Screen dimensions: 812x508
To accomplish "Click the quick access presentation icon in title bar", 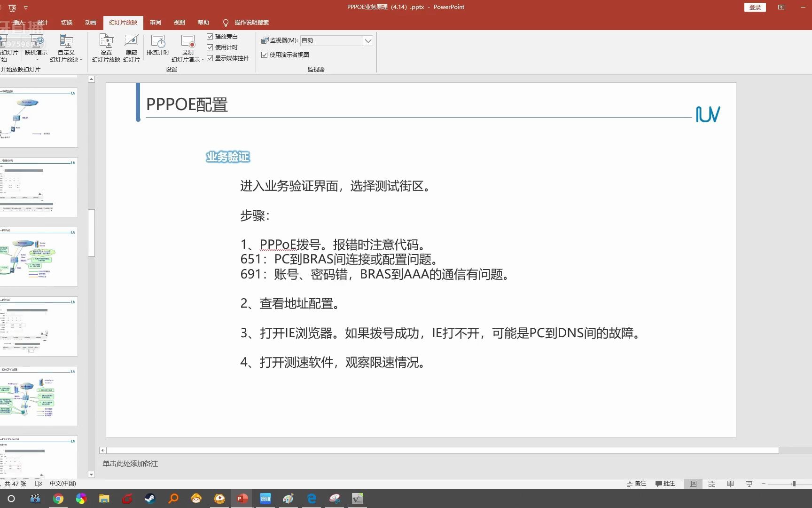I will pyautogui.click(x=13, y=8).
